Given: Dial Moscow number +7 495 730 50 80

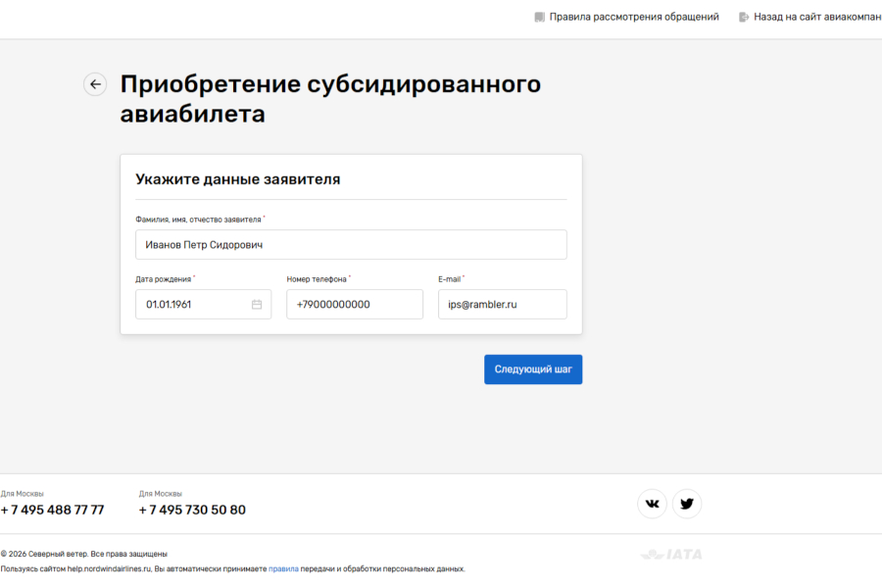Looking at the screenshot, I should (192, 509).
